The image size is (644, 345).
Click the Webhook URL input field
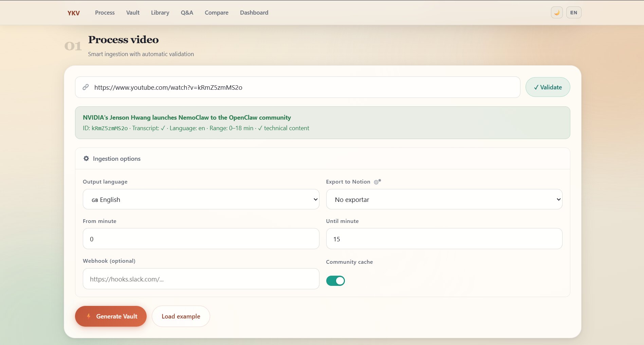(x=201, y=279)
